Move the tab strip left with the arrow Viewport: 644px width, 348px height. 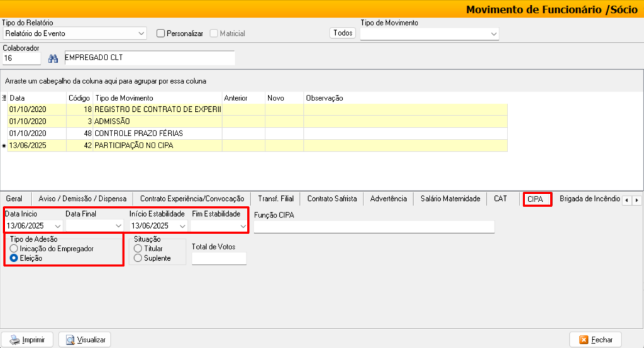click(627, 200)
